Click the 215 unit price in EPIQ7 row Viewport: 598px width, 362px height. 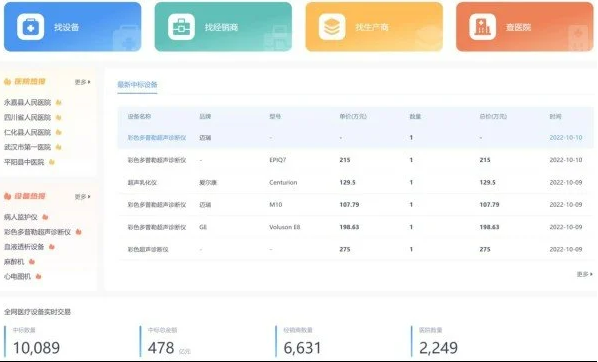345,160
